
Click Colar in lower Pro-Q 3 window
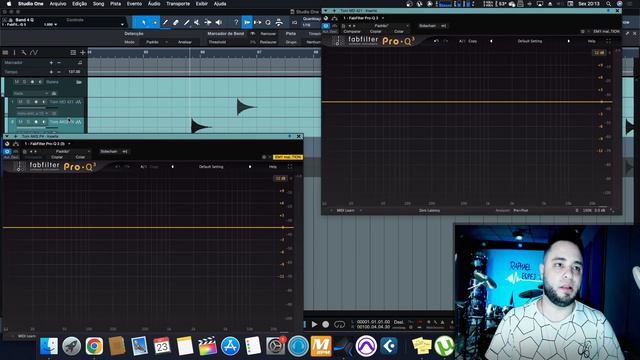(x=80, y=157)
